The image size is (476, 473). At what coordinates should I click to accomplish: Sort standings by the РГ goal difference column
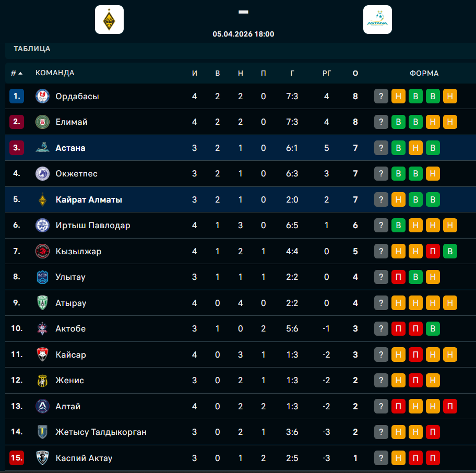[x=327, y=73]
